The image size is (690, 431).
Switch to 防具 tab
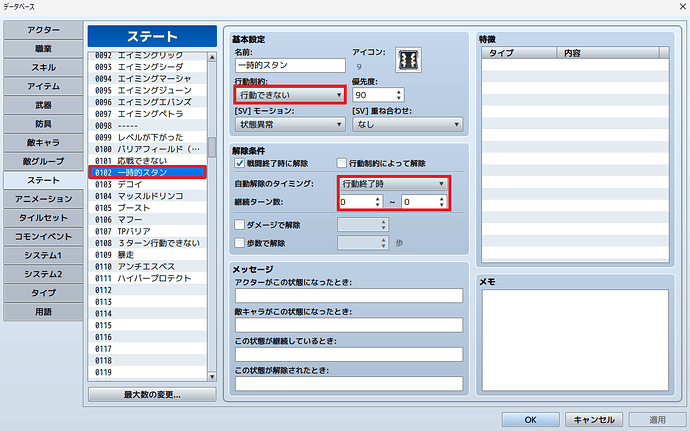(43, 124)
